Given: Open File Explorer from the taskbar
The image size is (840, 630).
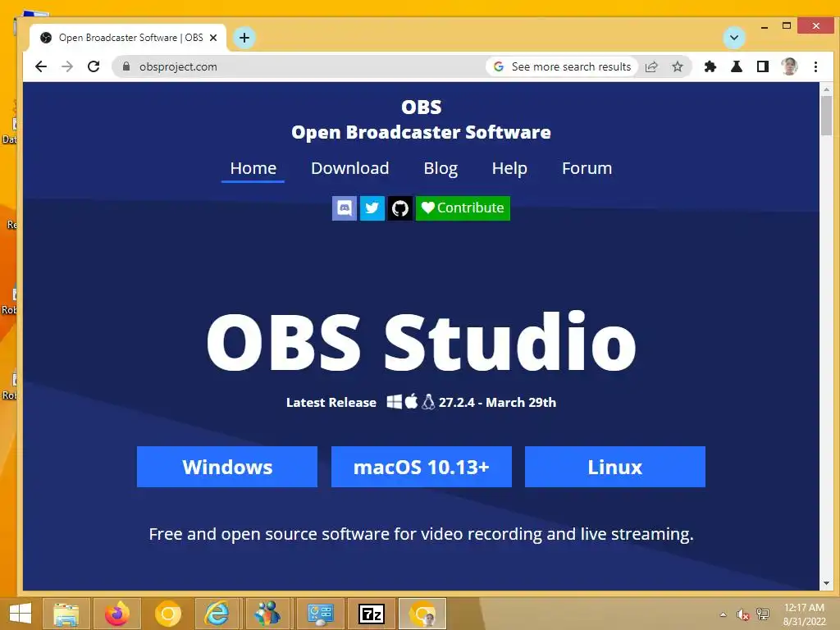Looking at the screenshot, I should tap(66, 614).
